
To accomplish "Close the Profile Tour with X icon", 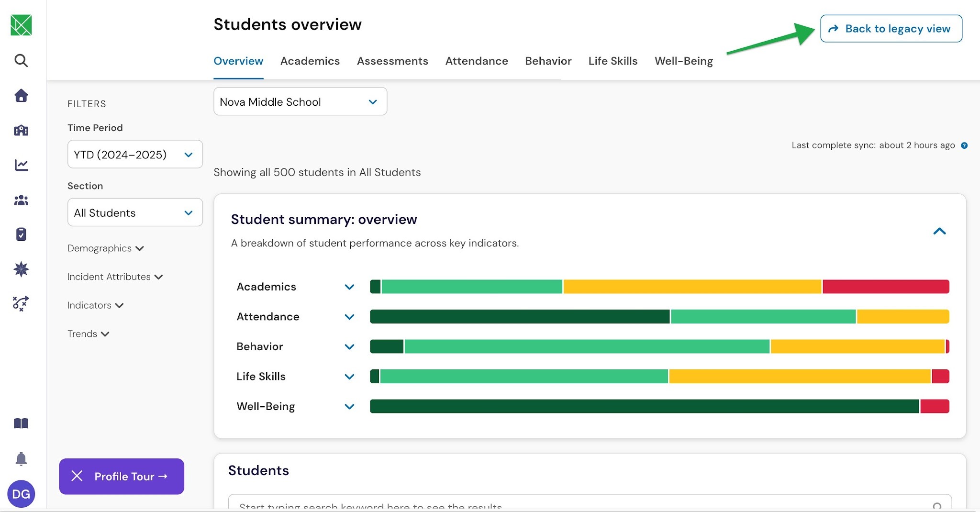I will pos(77,476).
